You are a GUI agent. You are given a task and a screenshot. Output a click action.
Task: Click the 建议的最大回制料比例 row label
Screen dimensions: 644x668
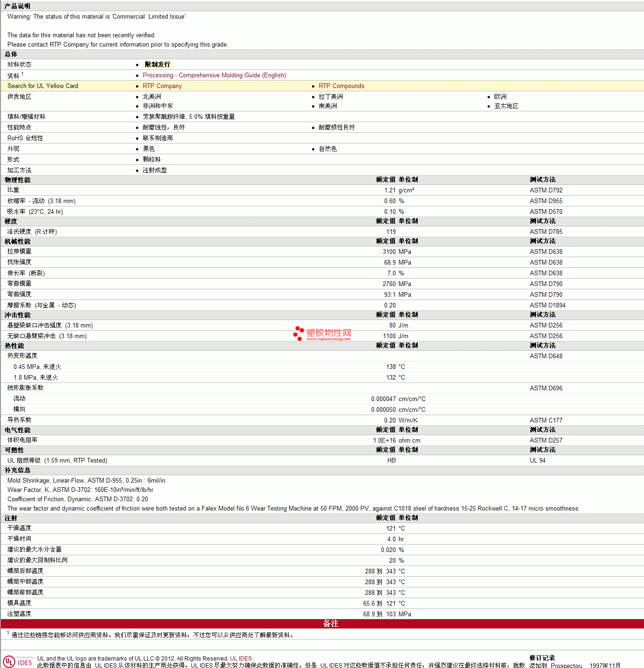pyautogui.click(x=38, y=560)
